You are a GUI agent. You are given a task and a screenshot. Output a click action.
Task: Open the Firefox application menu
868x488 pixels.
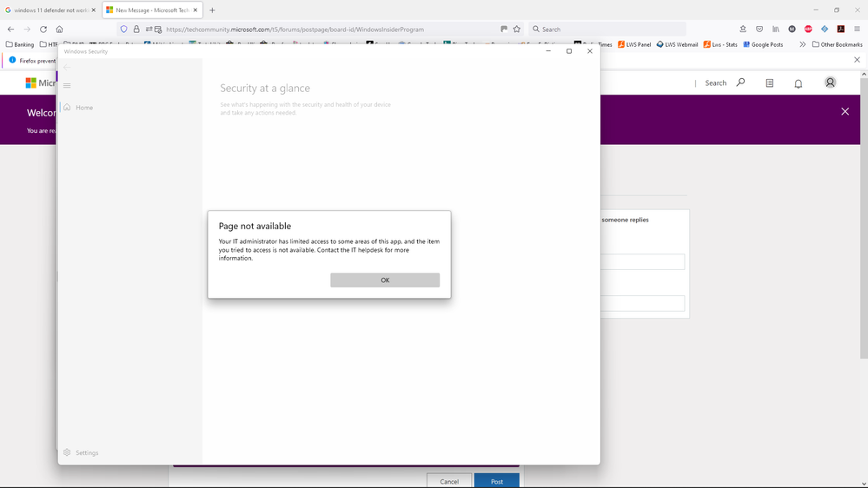click(x=857, y=30)
